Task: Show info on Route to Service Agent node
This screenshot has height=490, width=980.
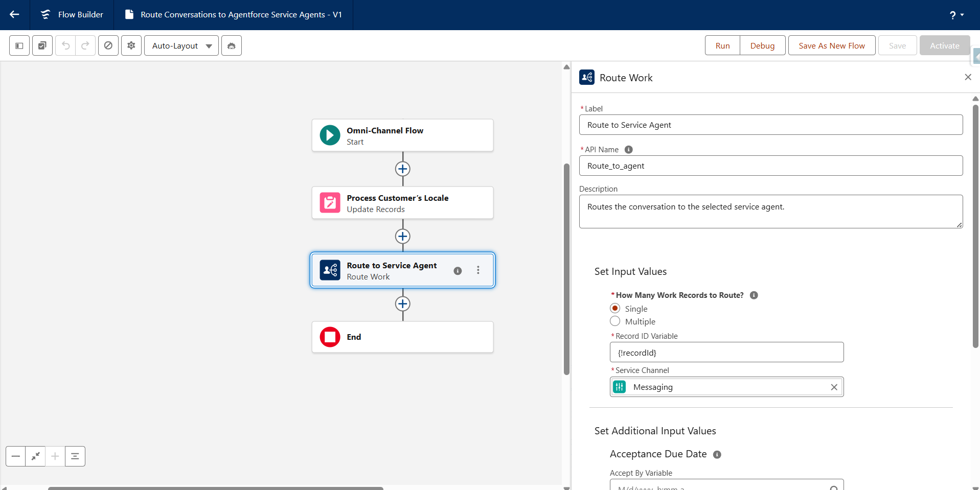Action: 458,271
